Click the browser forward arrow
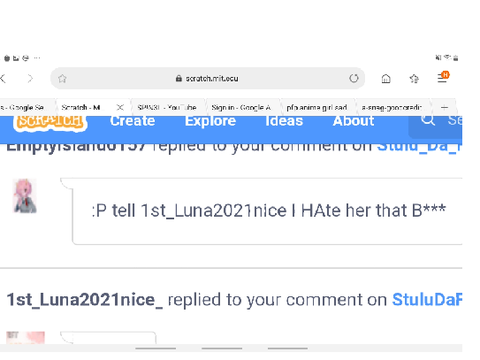This screenshot has width=480, height=360. coord(30,79)
